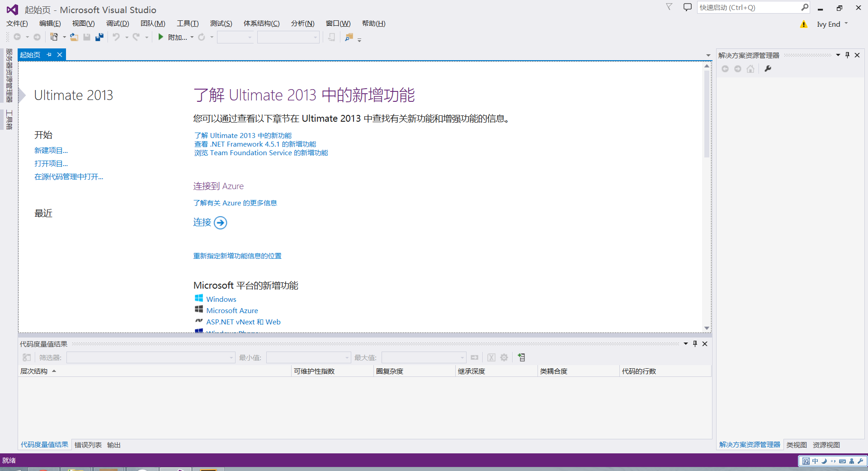Image resolution: width=868 pixels, height=471 pixels.
Task: Open the Solution Explorer properties wrench icon
Action: coord(768,69)
